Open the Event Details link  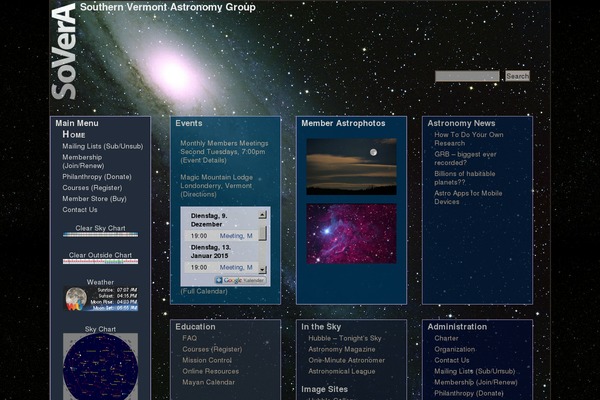tap(203, 160)
